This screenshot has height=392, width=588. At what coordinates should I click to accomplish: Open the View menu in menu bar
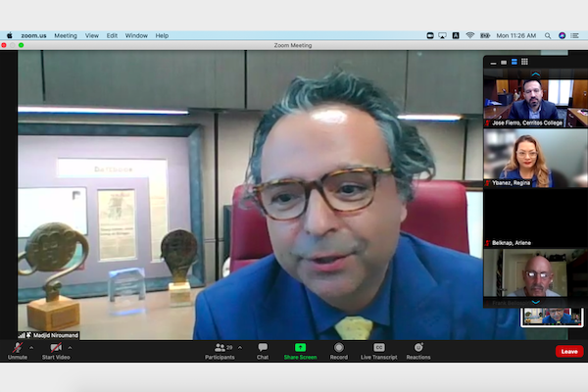[x=91, y=35]
